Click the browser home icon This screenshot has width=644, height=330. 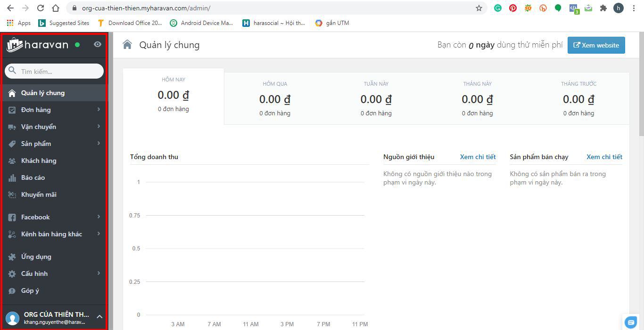[x=56, y=8]
